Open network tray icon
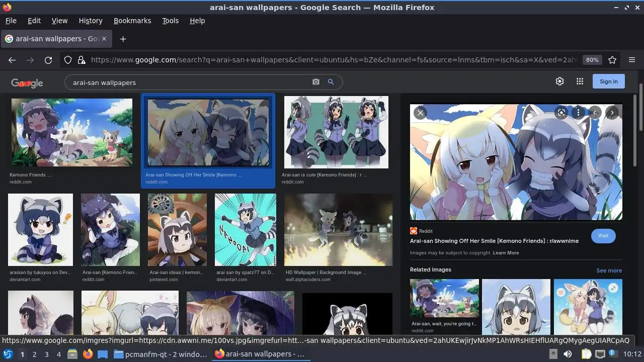The image size is (644, 362). pos(600,354)
